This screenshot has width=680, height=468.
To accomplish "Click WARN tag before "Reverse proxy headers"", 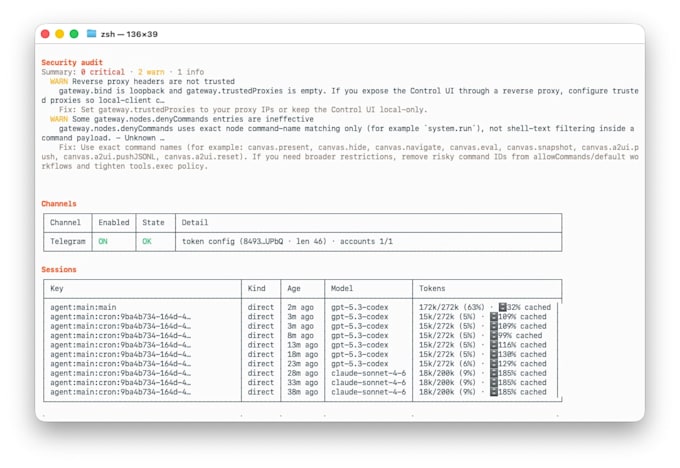I will click(59, 82).
